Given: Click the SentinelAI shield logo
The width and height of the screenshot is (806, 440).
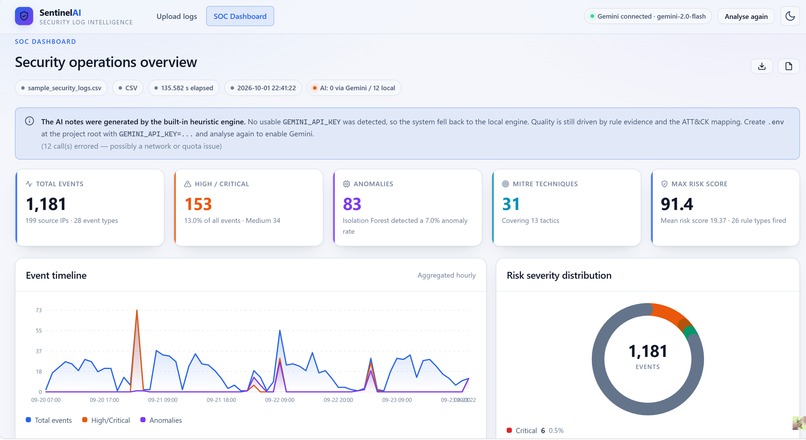Looking at the screenshot, I should click(x=24, y=16).
